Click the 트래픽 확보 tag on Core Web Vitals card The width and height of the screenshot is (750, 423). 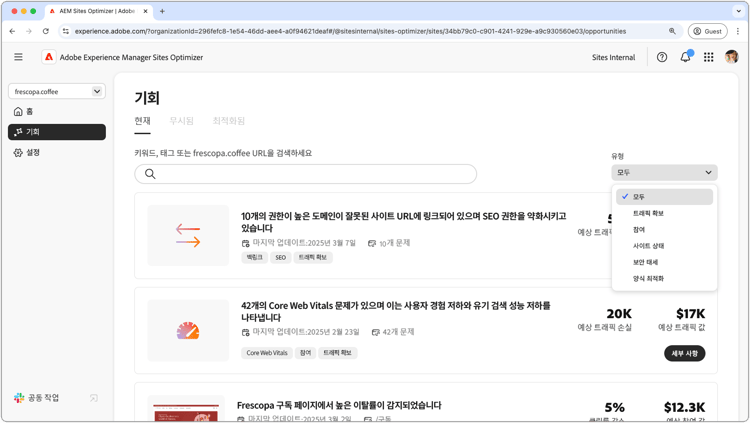click(x=337, y=353)
